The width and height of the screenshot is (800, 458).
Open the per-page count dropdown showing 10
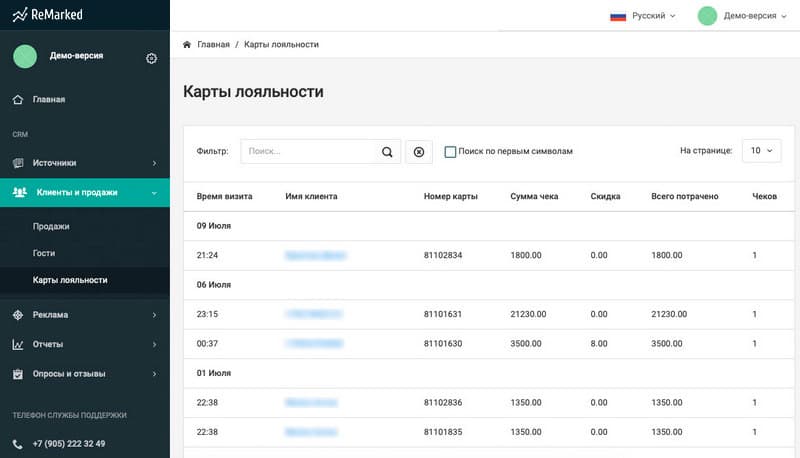tap(761, 151)
